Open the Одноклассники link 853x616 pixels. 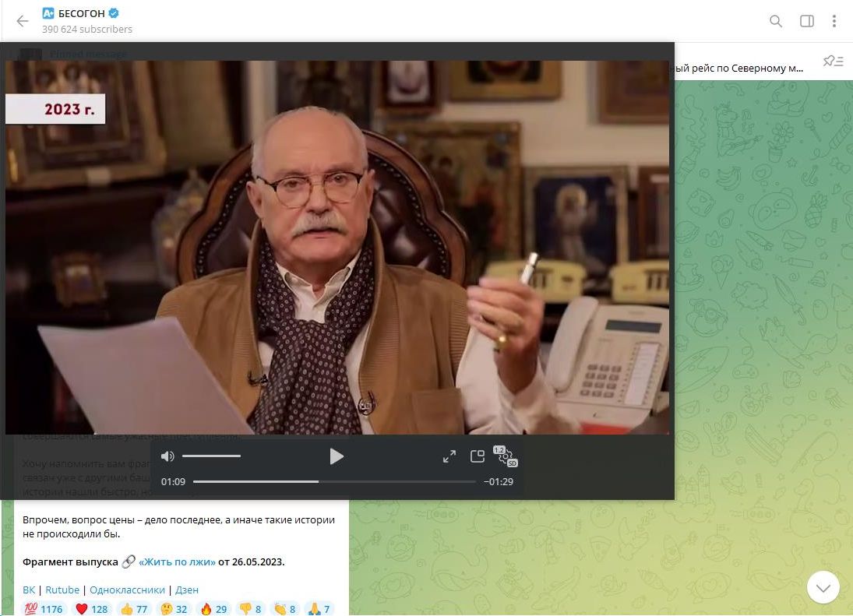[x=127, y=590]
